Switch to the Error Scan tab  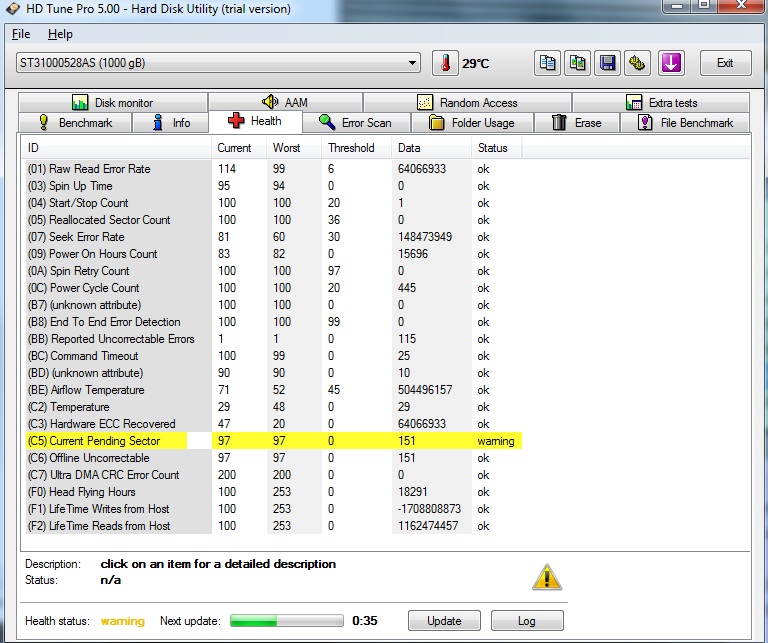pos(356,122)
